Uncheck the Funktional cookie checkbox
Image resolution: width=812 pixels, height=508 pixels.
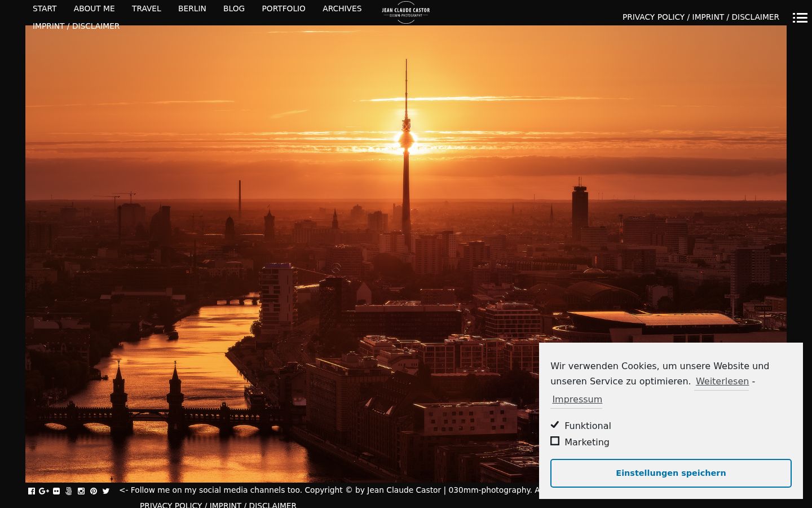click(x=555, y=425)
